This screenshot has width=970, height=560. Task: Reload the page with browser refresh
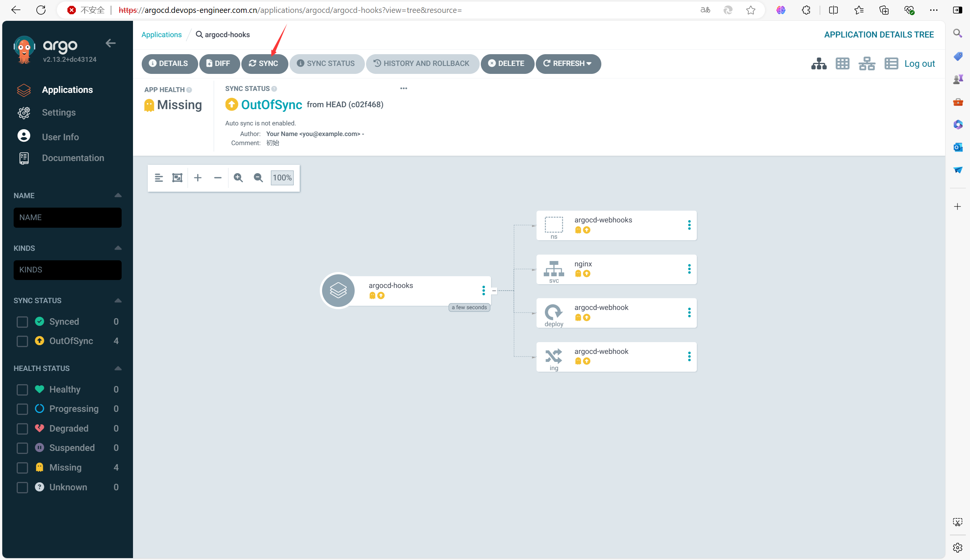[x=41, y=10]
